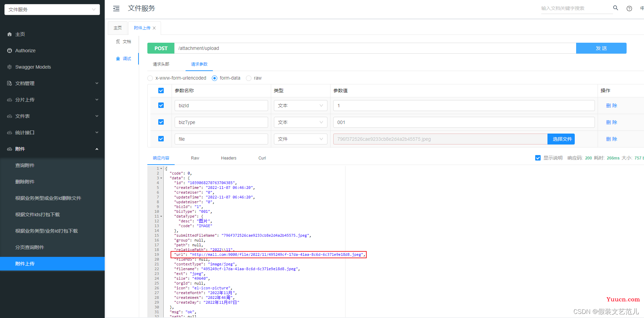Click the search magnifier icon
644x318 pixels.
(x=616, y=8)
